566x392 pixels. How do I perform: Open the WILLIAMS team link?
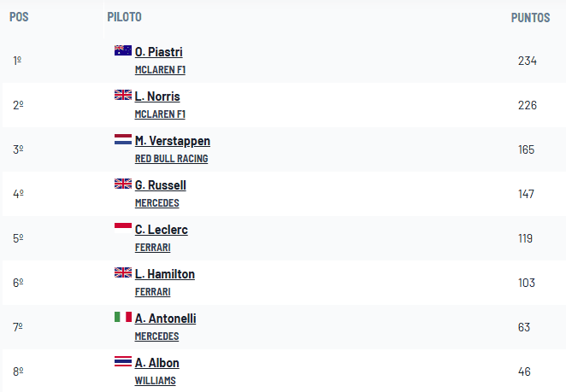(156, 380)
